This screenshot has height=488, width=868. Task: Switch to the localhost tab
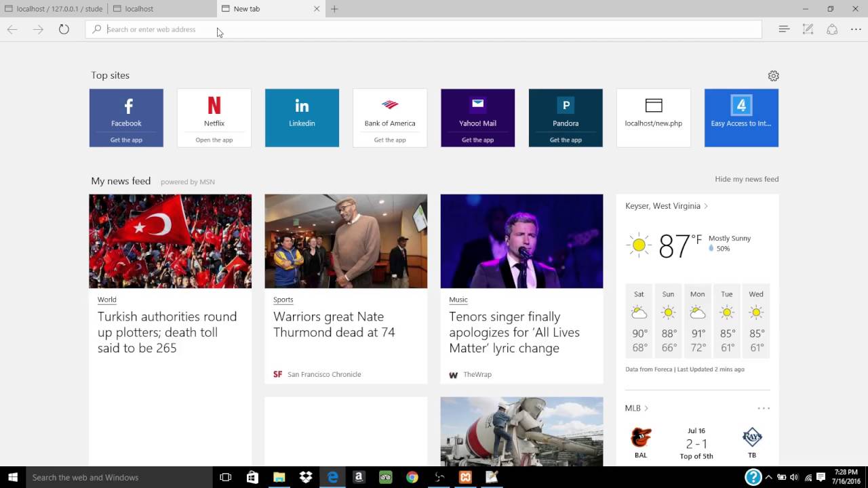[162, 9]
